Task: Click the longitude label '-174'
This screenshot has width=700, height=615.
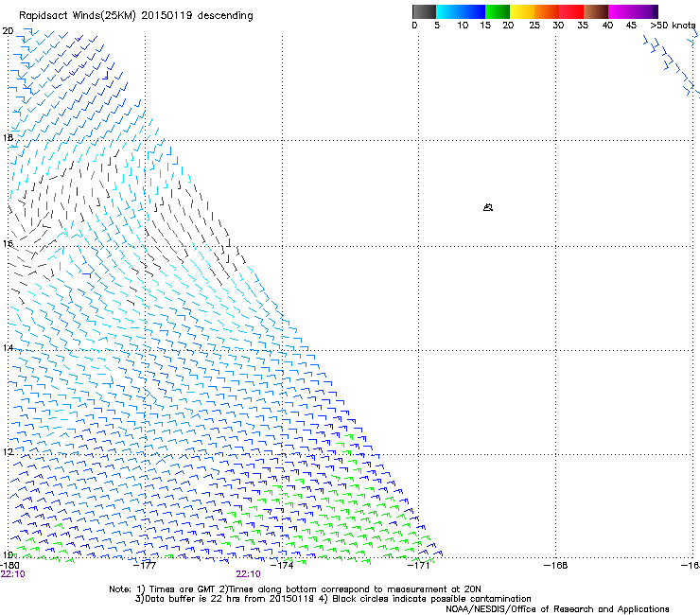Action: pyautogui.click(x=282, y=566)
